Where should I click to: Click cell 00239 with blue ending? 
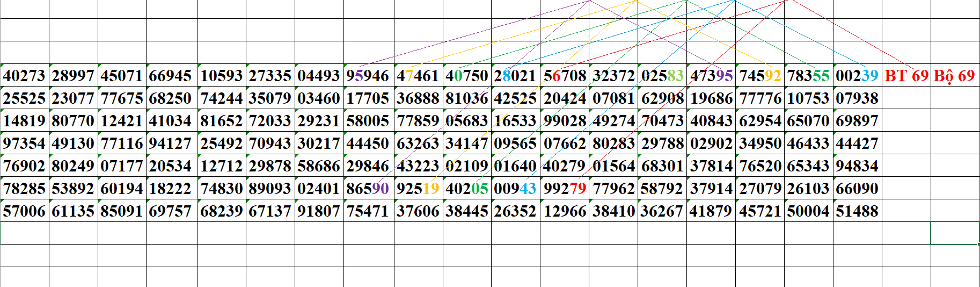(x=857, y=76)
